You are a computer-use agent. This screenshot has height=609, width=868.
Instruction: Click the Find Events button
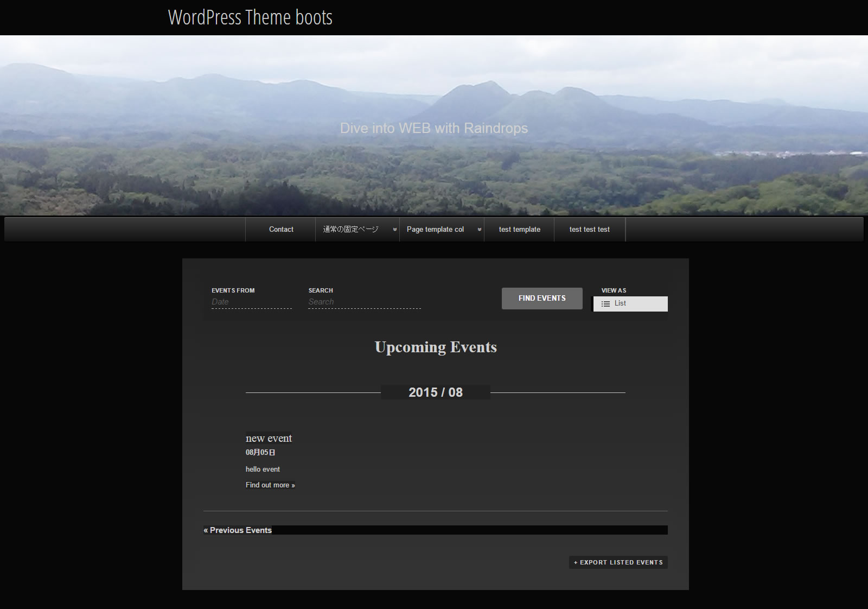pyautogui.click(x=542, y=299)
